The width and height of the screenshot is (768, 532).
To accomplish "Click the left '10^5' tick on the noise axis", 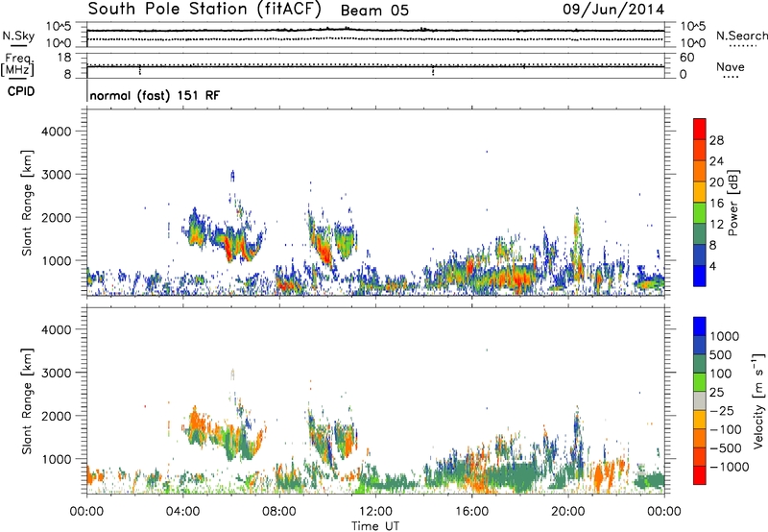I will click(x=59, y=27).
